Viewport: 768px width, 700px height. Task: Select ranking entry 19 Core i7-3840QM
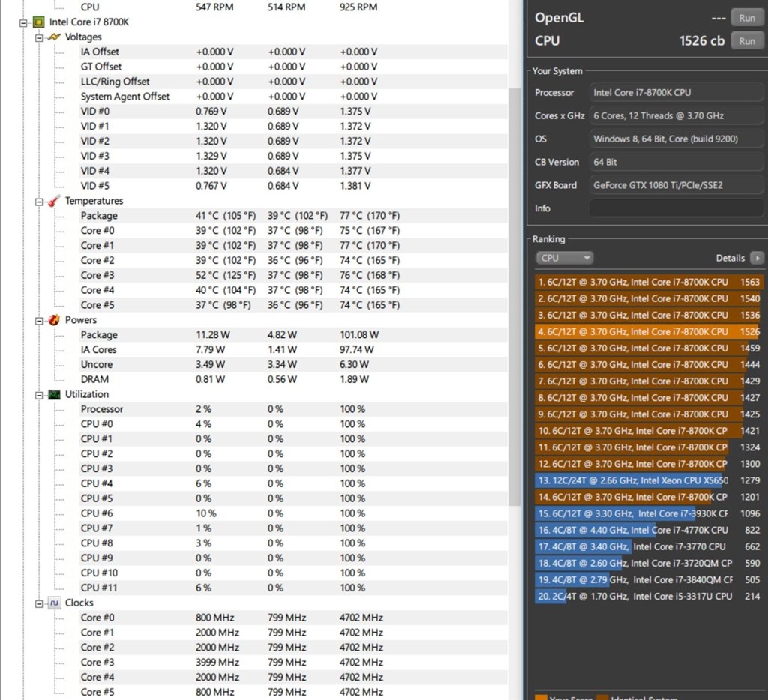pyautogui.click(x=648, y=579)
